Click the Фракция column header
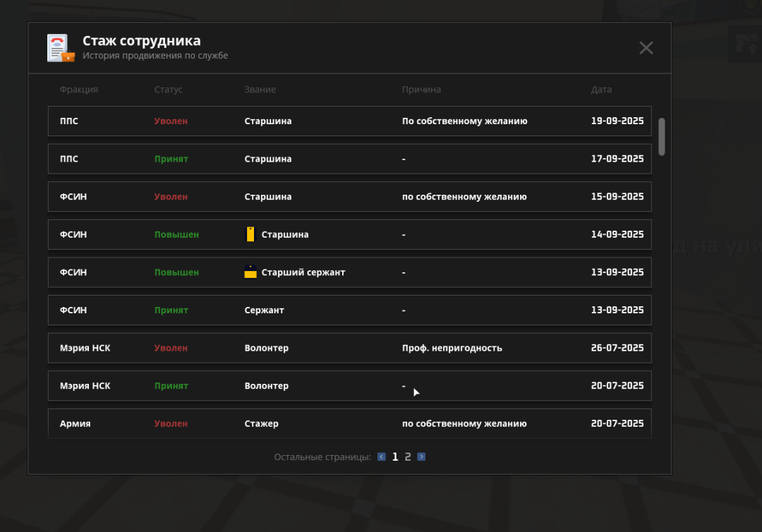The width and height of the screenshot is (762, 532). click(79, 90)
